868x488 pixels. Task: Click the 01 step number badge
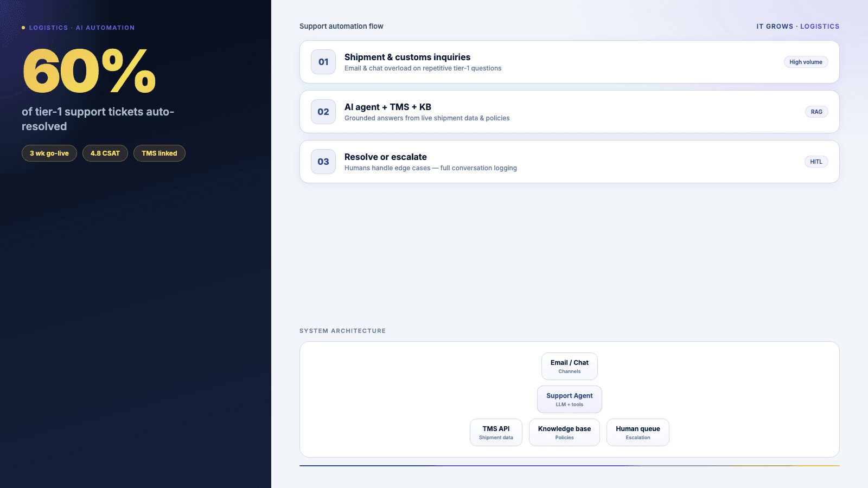pyautogui.click(x=323, y=62)
